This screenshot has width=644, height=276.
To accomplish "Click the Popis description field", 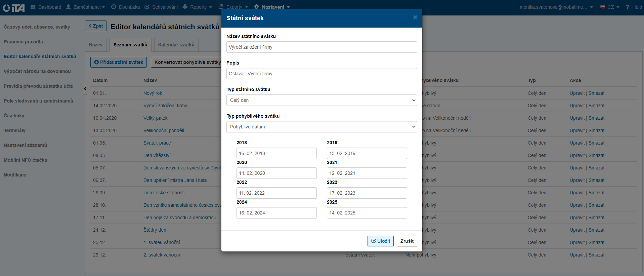I will coord(321,74).
